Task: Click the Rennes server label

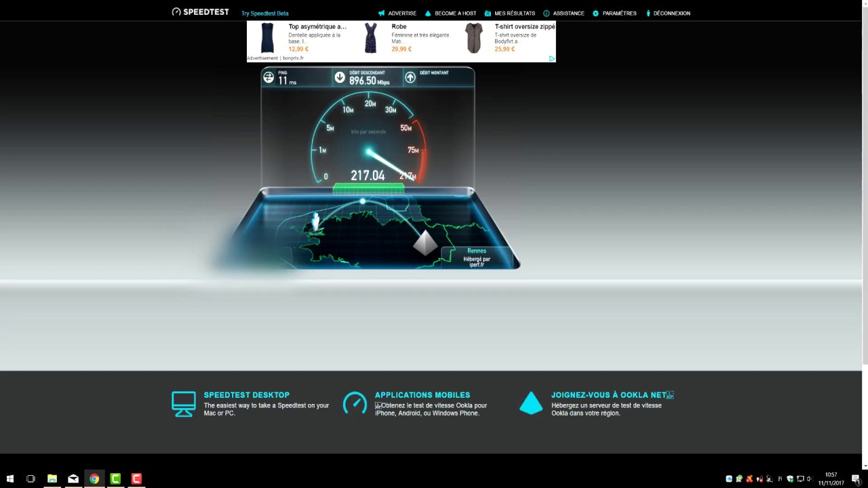Action: click(477, 251)
